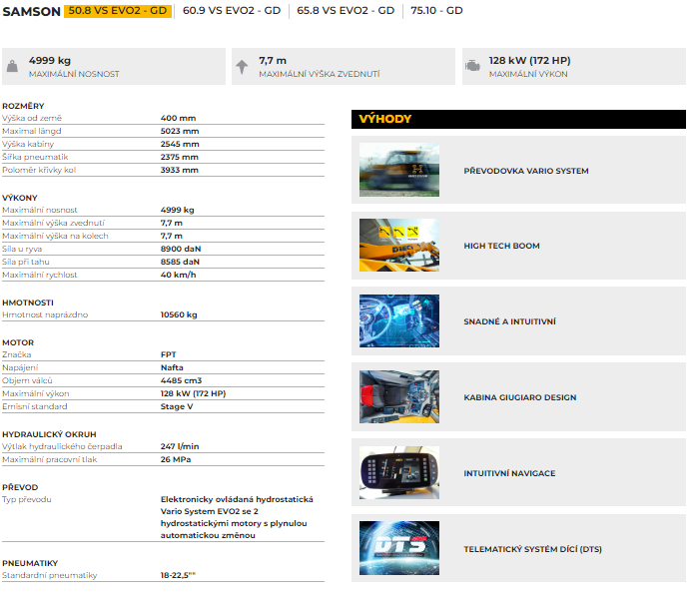Screen dimensions: 700x606
Task: Switch to the 60.9 VS EVO2 - GD tab
Action: 232,11
